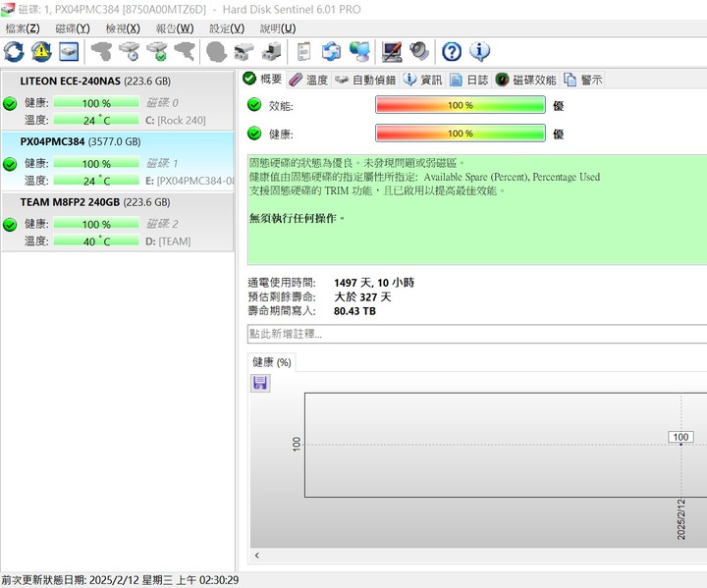Click the green check next to 效能 bar

click(254, 105)
